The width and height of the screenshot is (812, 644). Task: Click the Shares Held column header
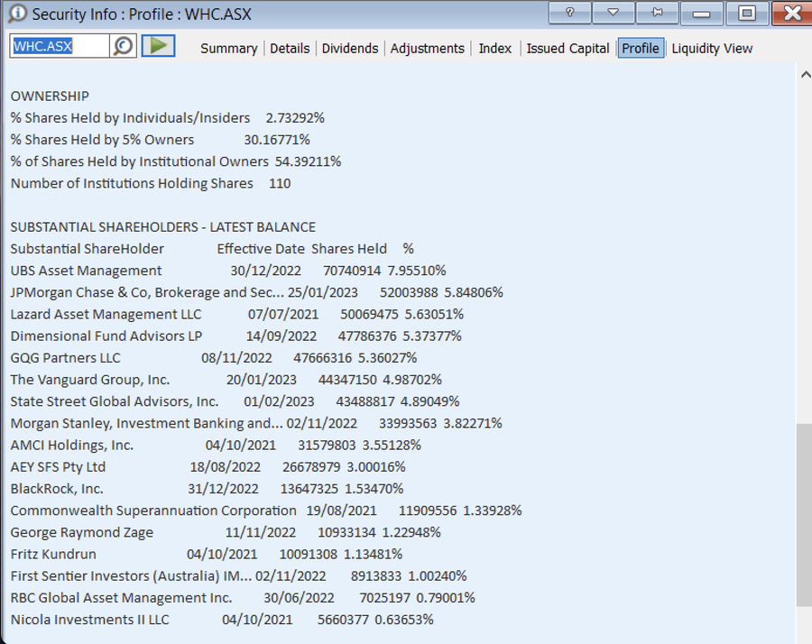[349, 249]
